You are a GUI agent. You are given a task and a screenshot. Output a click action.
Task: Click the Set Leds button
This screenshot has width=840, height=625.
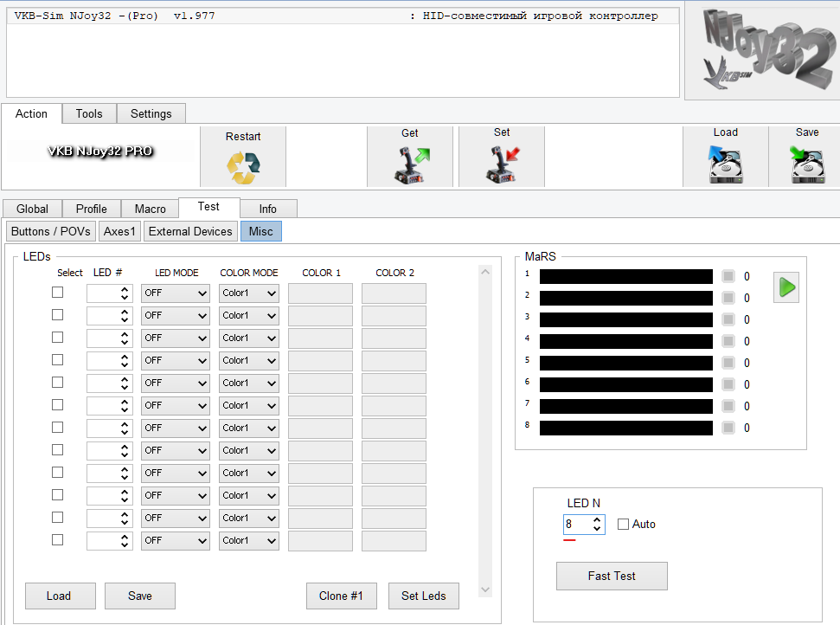click(x=424, y=596)
